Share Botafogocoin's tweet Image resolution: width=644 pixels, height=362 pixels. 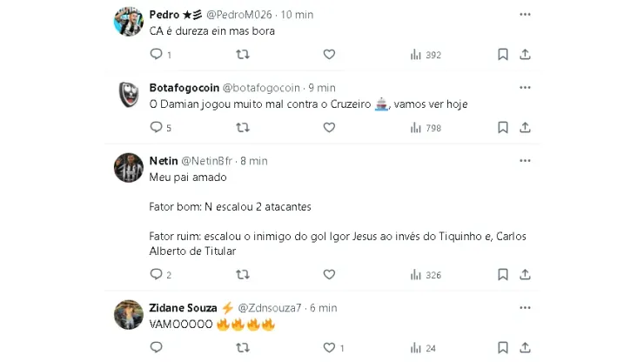tap(526, 127)
